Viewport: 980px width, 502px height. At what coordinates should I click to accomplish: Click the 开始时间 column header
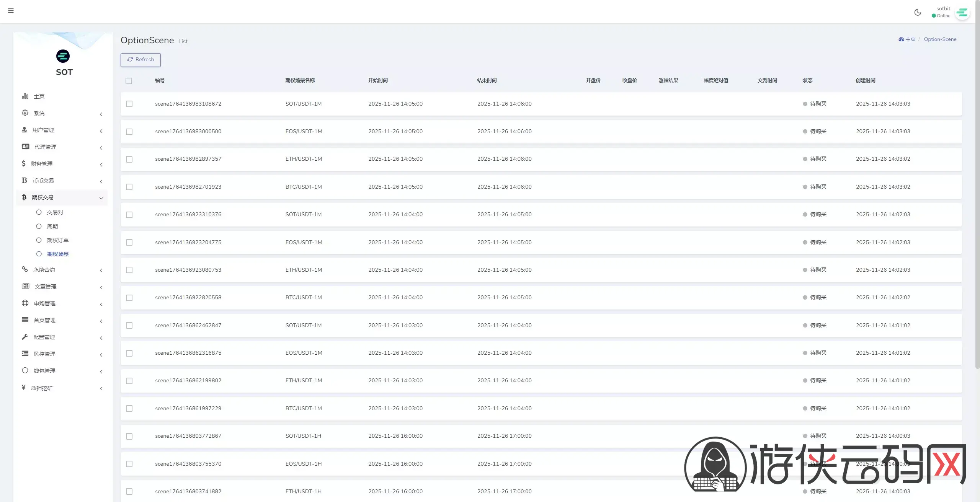pos(378,80)
